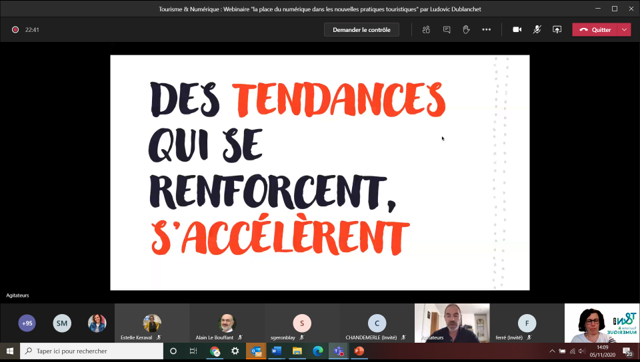Click the meeting window title text
Image resolution: width=640 pixels, height=362 pixels.
(320, 9)
